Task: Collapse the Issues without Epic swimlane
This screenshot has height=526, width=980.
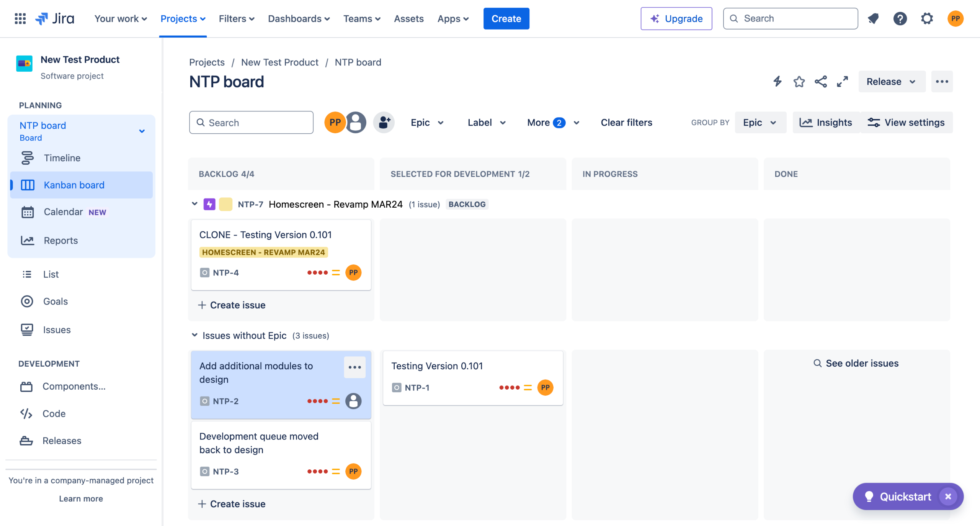Action: point(194,335)
